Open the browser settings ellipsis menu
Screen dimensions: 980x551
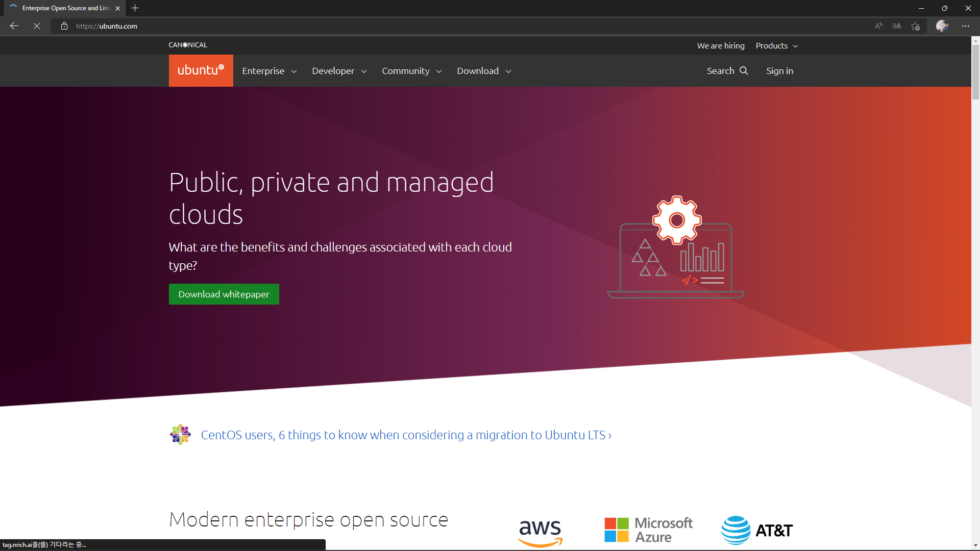(x=966, y=26)
